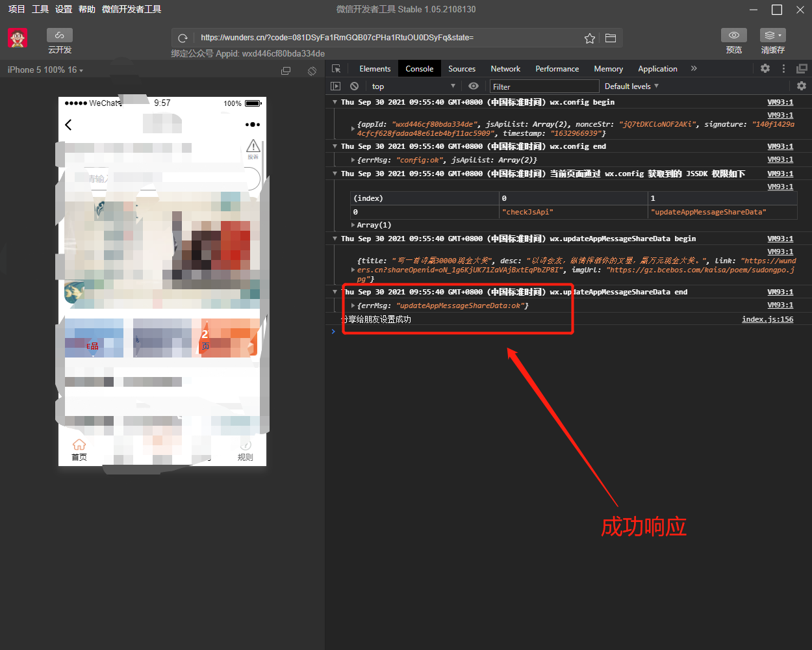812x650 pixels.
Task: Open the 帮助 menu
Action: [87, 9]
